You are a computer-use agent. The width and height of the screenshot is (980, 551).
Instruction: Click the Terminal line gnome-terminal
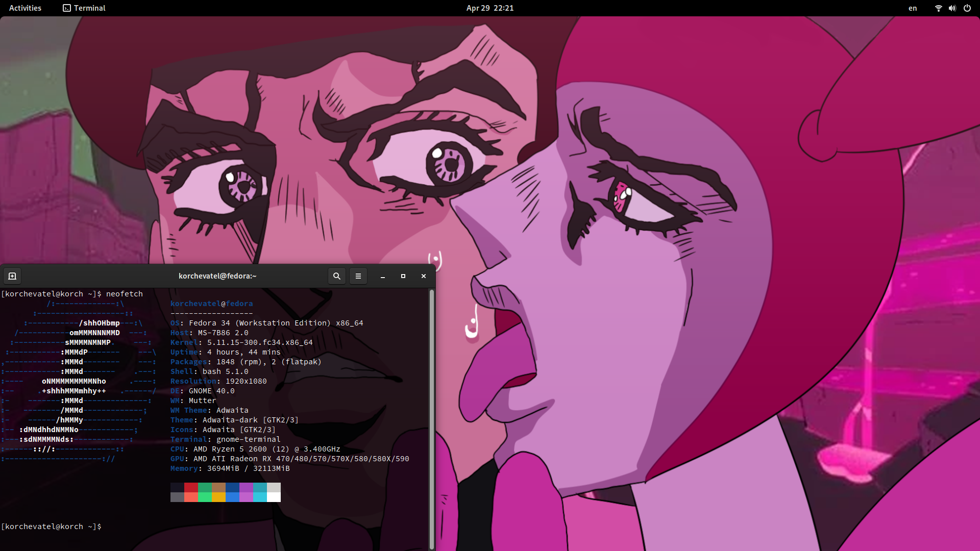click(226, 439)
